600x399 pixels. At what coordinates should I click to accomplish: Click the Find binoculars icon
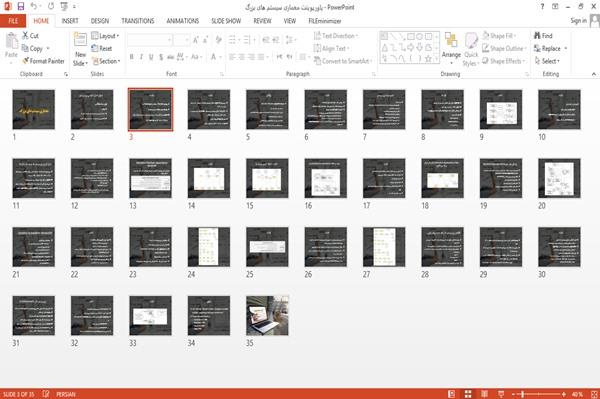pos(537,36)
